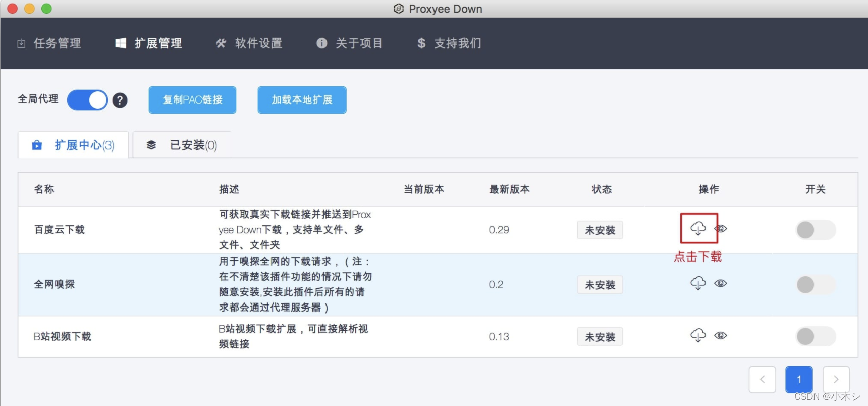Click the 未安装 status tag for B站视频下载
Screen dimensions: 868x406
(600, 337)
